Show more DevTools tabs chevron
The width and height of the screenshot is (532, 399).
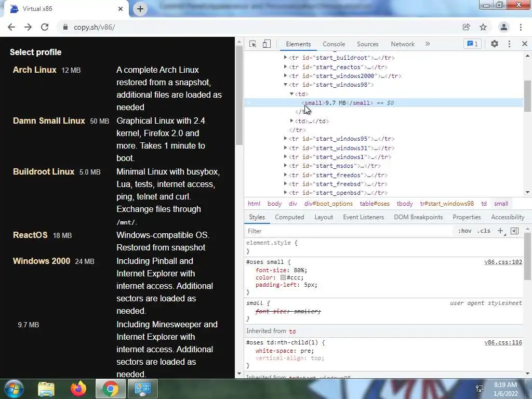click(428, 44)
